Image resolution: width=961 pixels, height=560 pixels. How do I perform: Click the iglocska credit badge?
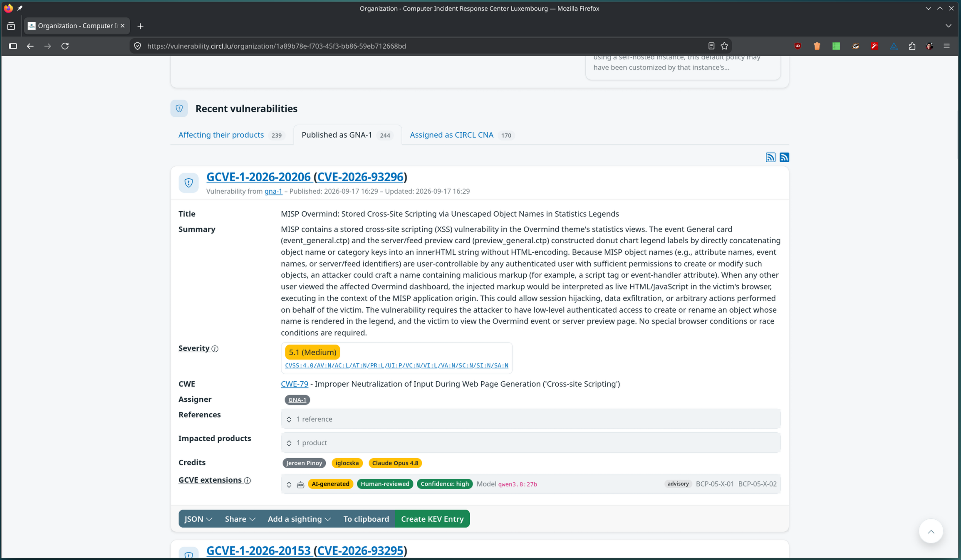(x=347, y=463)
